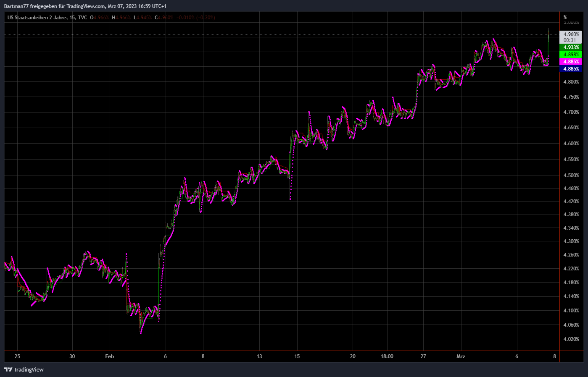Click the '4.500%' price axis label
Image resolution: width=588 pixels, height=377 pixels.
571,175
